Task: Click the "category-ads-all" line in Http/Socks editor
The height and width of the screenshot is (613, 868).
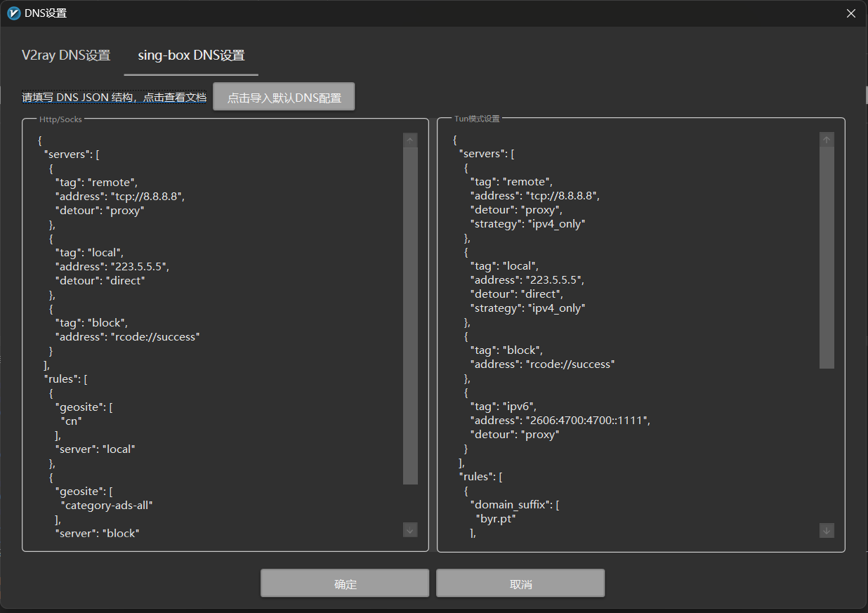Action: point(107,506)
